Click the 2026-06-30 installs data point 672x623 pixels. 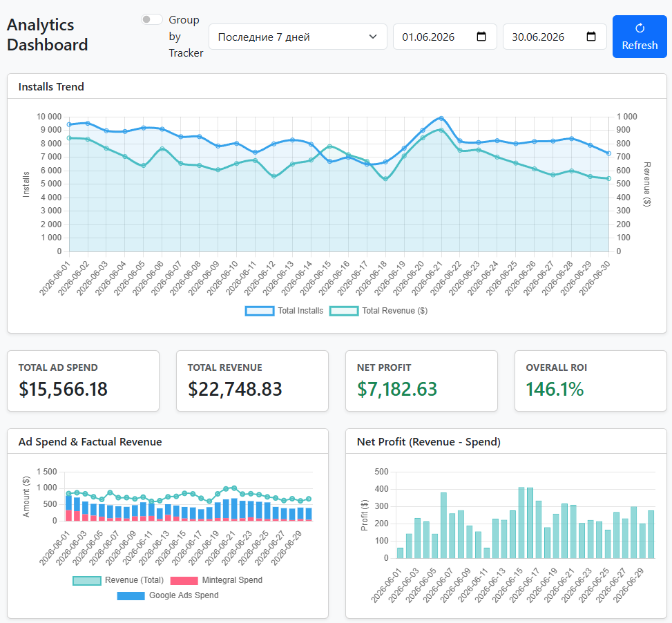click(608, 153)
